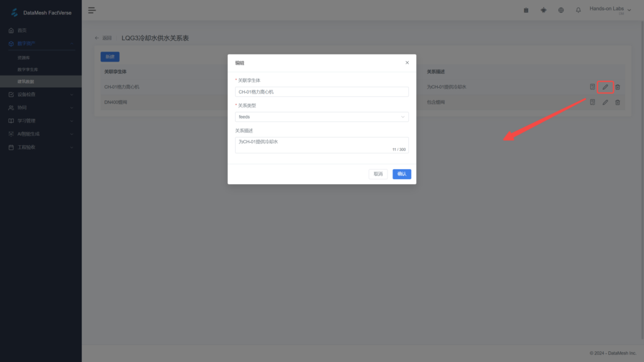Close the 编辑 dialog with X

coord(407,63)
